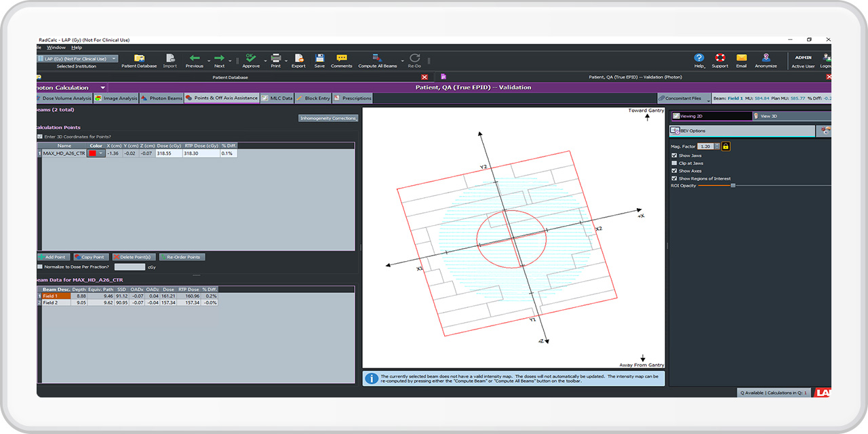Image resolution: width=868 pixels, height=434 pixels.
Task: Click the Add Point button
Action: tap(53, 257)
